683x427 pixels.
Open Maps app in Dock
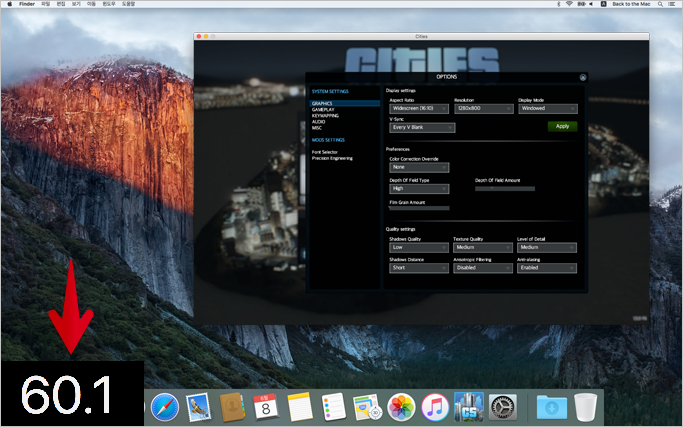(x=367, y=407)
